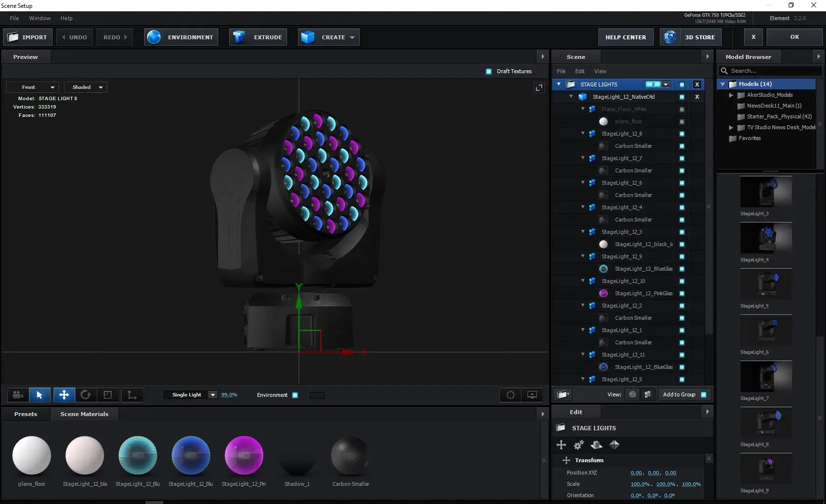Expand the TV Studio News Desk_Model folder
The height and width of the screenshot is (504, 826).
click(x=731, y=128)
